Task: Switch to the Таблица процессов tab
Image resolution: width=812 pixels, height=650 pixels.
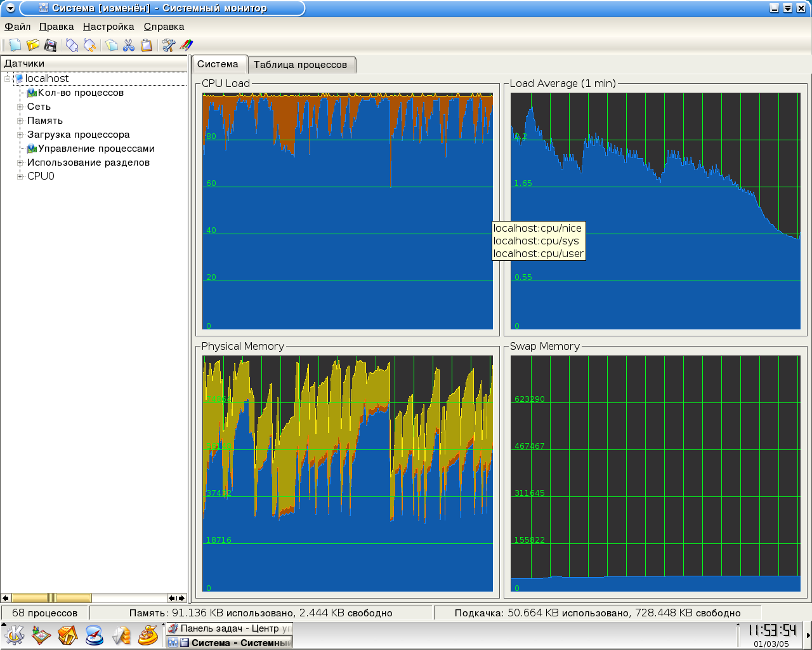Action: (x=301, y=65)
